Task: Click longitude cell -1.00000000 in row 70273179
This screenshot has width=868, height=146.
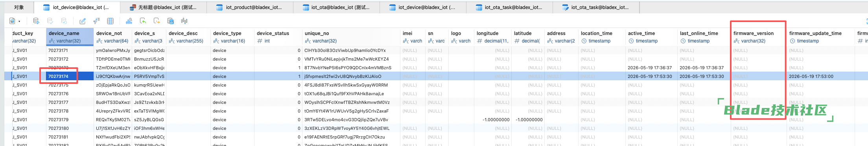Action: click(492, 120)
